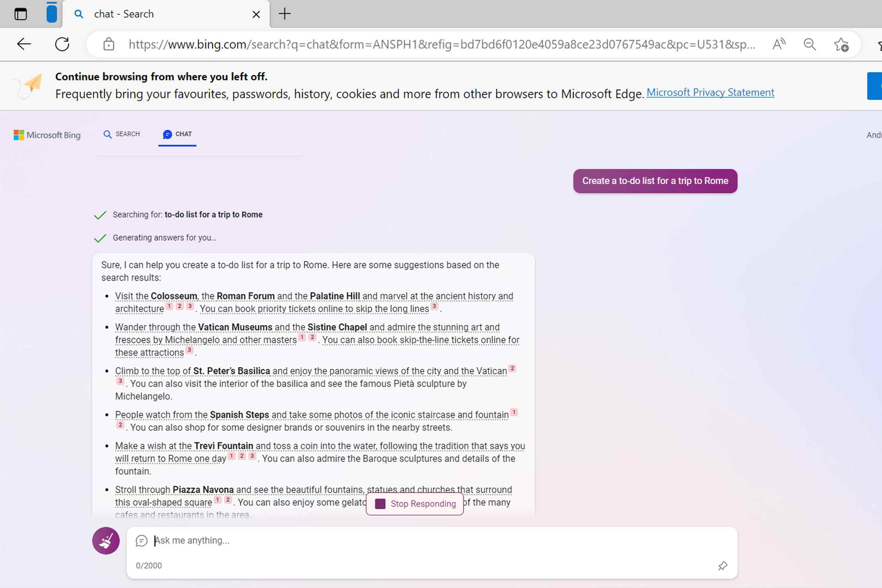The image size is (882, 588).
Task: Click the browser back arrow
Action: pos(24,44)
